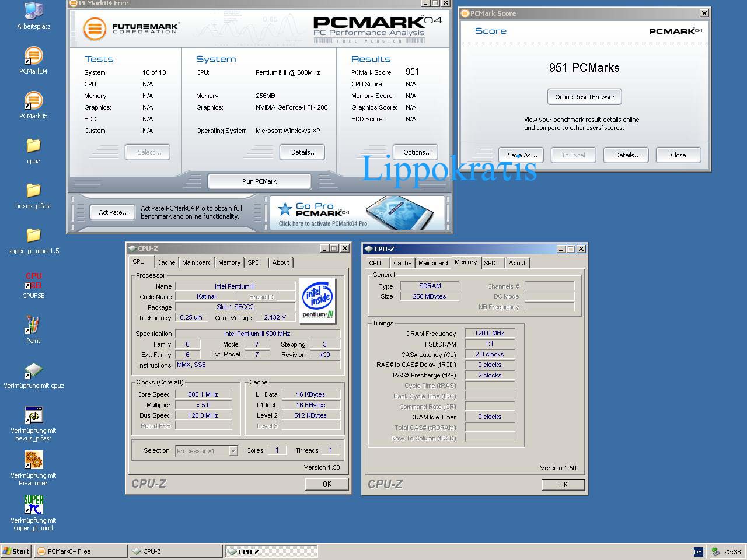747x560 pixels.
Task: Open the Online ResultBrowser
Action: 585,97
